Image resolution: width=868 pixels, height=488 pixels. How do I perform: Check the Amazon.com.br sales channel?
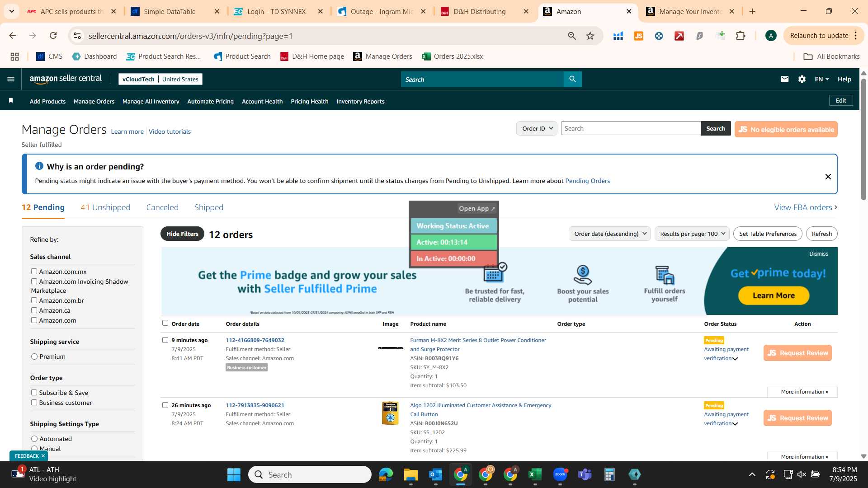34,300
